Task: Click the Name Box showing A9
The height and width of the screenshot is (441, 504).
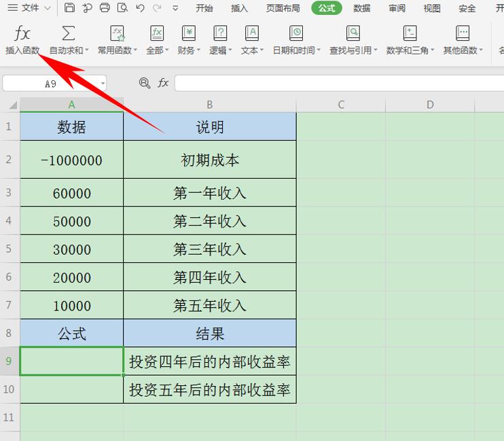Action: [x=50, y=84]
